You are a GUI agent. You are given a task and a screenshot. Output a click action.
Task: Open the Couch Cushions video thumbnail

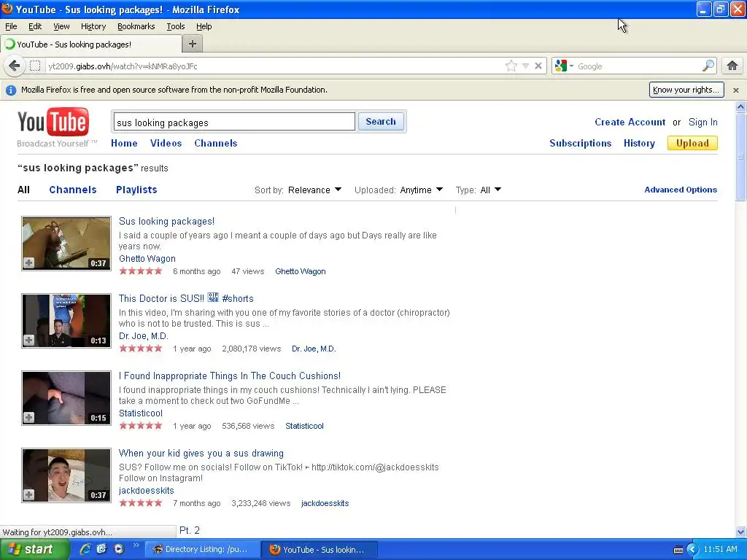[x=66, y=397]
